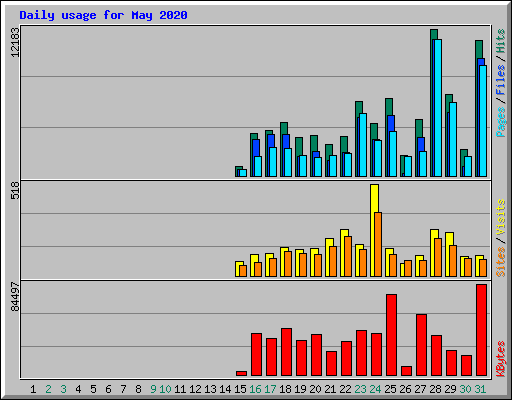Click day 5 on the date axis
Screen dimensions: 512x400
coord(93,389)
